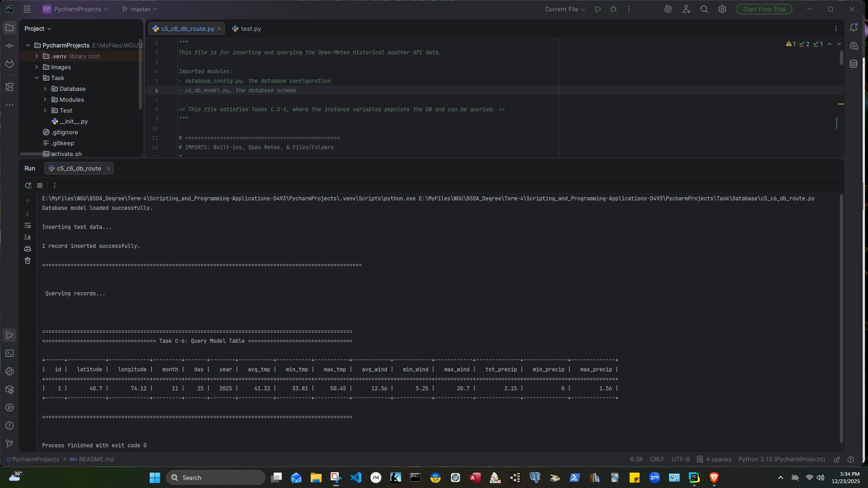The width and height of the screenshot is (868, 488).
Task: Rerun c5_c6_db_route
Action: [28, 185]
